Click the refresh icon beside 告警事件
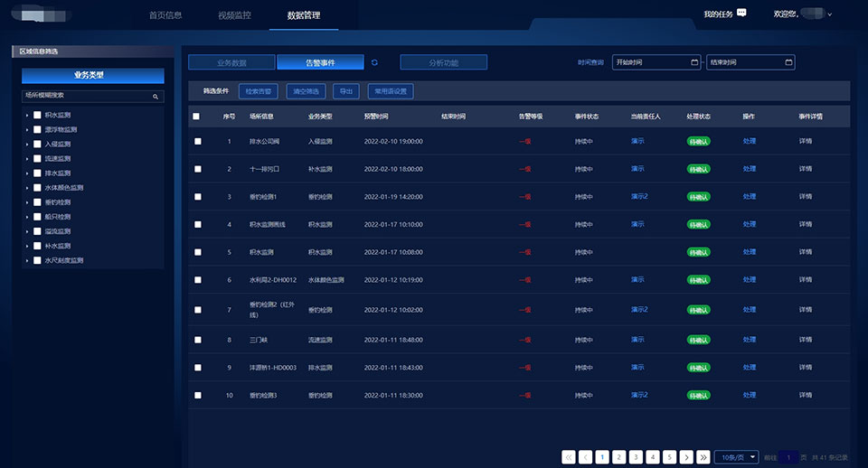Screen dimensions: 868x468 [375, 62]
